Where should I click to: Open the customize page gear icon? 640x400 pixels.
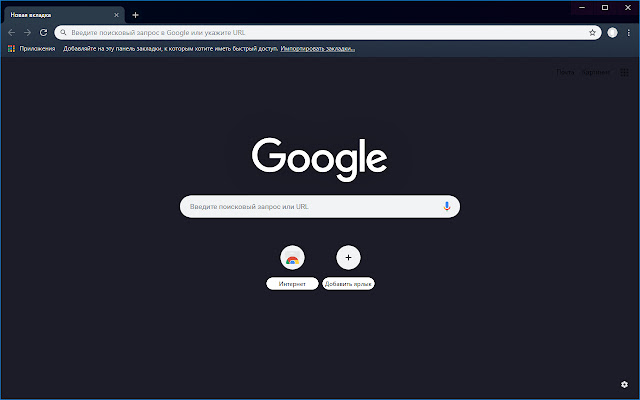(x=624, y=384)
